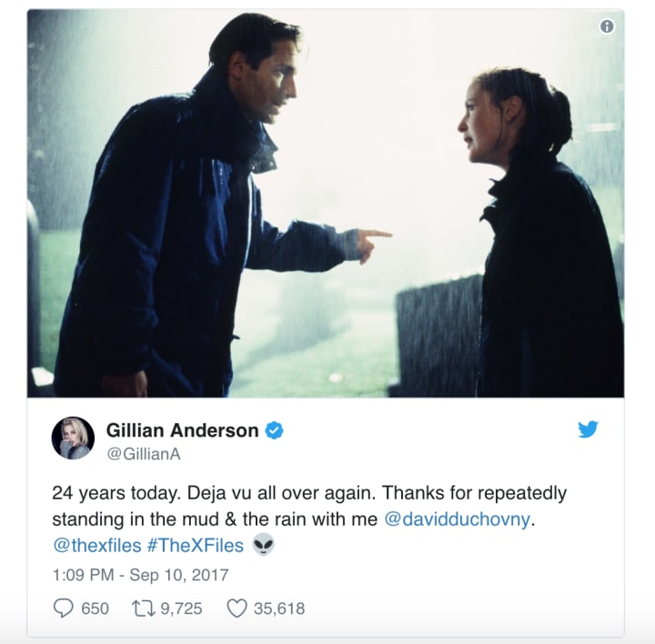
Task: Click the @GillianA handle
Action: point(144,454)
